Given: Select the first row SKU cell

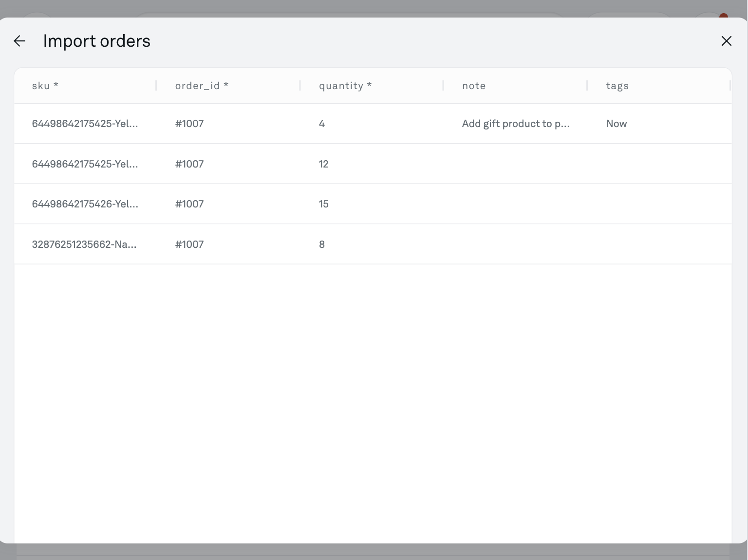Looking at the screenshot, I should tap(85, 124).
